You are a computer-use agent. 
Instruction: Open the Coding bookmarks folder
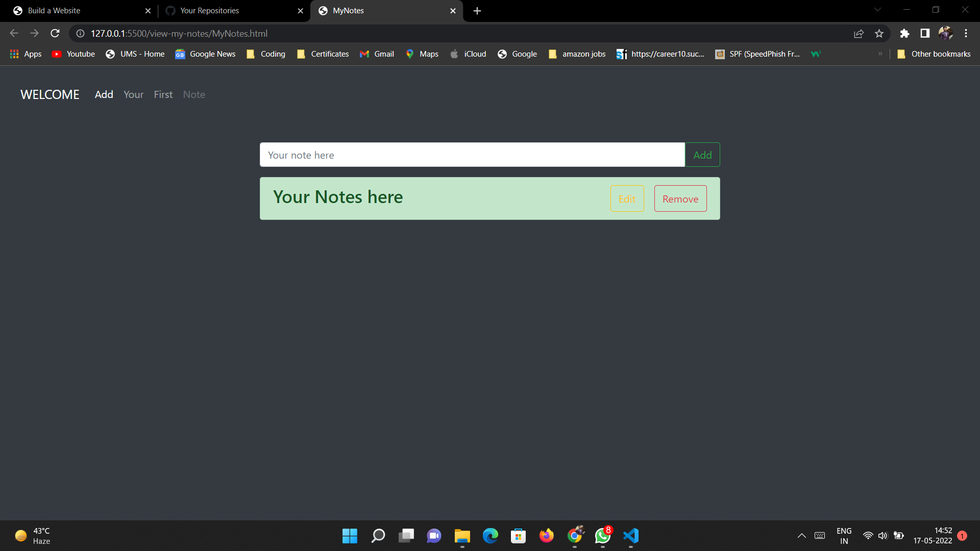click(x=265, y=54)
